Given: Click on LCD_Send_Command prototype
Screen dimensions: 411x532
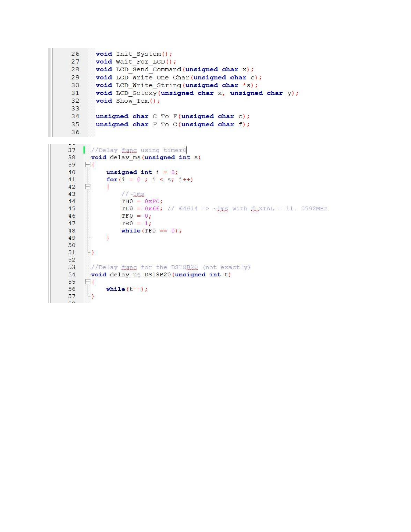Looking at the screenshot, I should tap(175, 69).
